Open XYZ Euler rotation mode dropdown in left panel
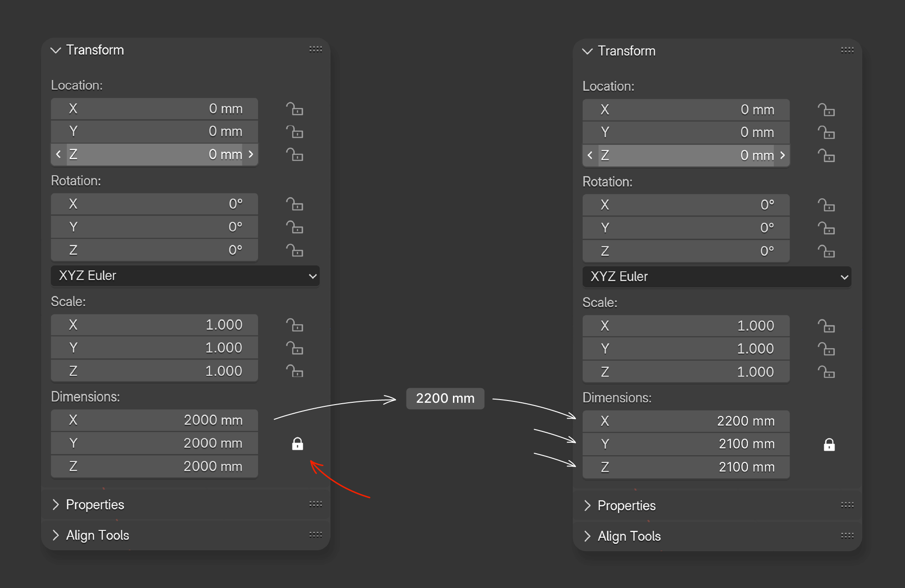 click(x=185, y=276)
